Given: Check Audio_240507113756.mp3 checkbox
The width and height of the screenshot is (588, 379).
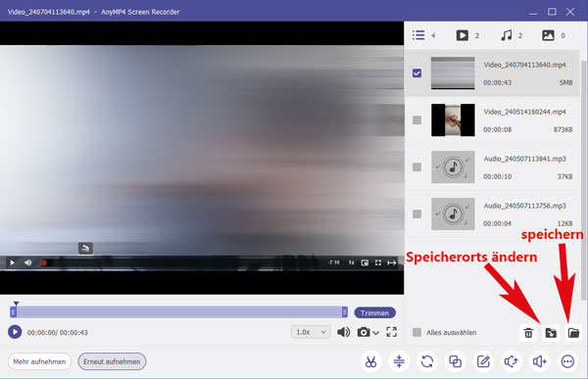Looking at the screenshot, I should click(x=417, y=213).
